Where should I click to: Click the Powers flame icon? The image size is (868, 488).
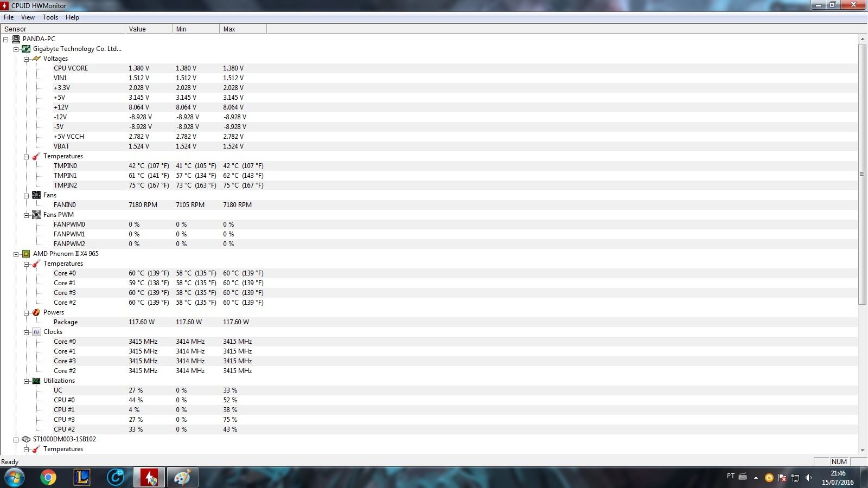tap(36, 312)
